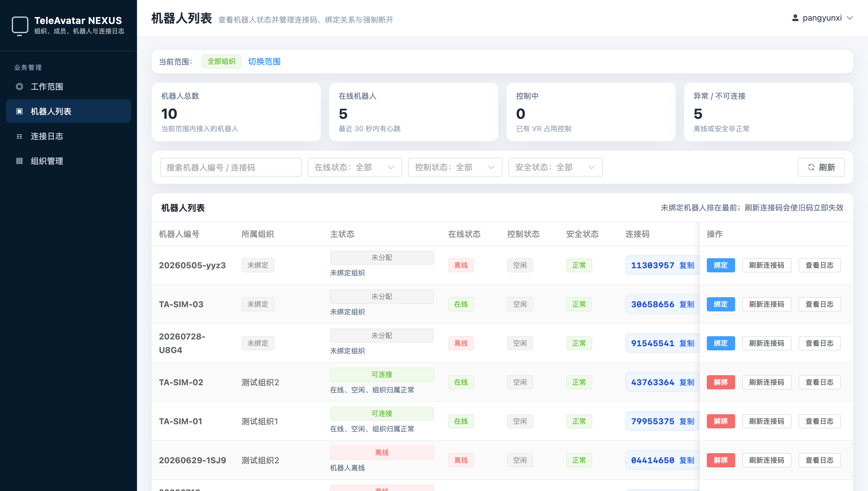The image size is (868, 491).
Task: Open the pangyunxi account dropdown chevron
Action: pyautogui.click(x=850, y=18)
